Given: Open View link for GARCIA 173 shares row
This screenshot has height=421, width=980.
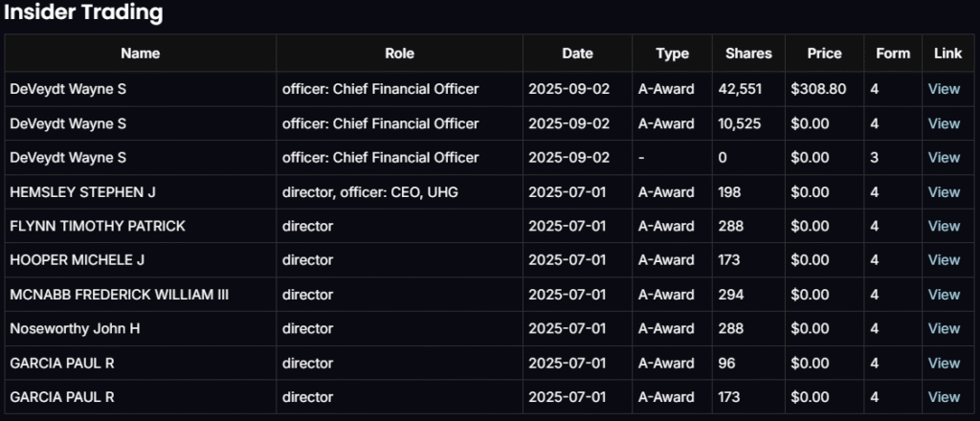Looking at the screenshot, I should (944, 396).
